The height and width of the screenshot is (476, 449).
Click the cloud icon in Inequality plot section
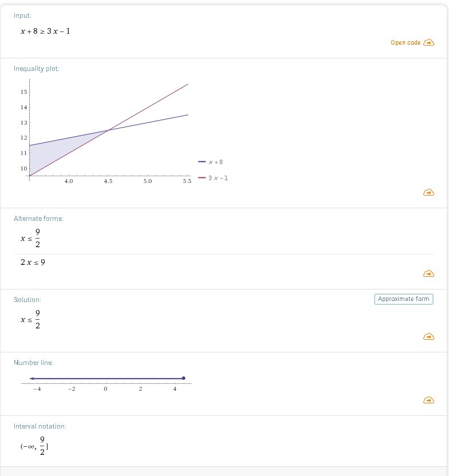click(x=428, y=193)
